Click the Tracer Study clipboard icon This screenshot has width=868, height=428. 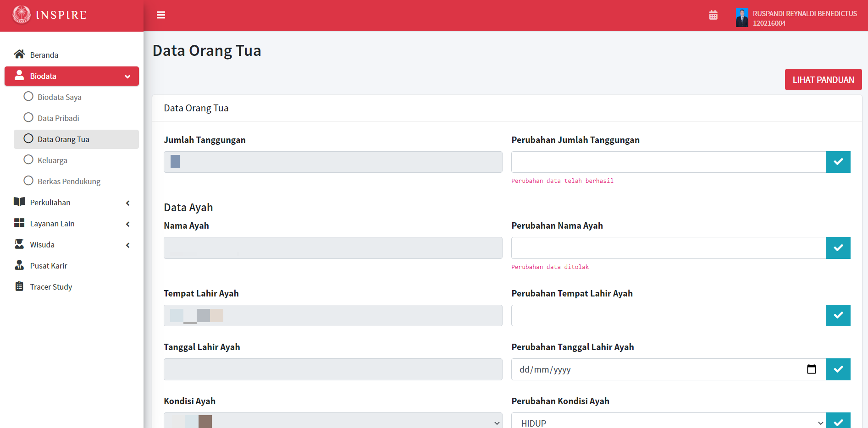tap(19, 286)
